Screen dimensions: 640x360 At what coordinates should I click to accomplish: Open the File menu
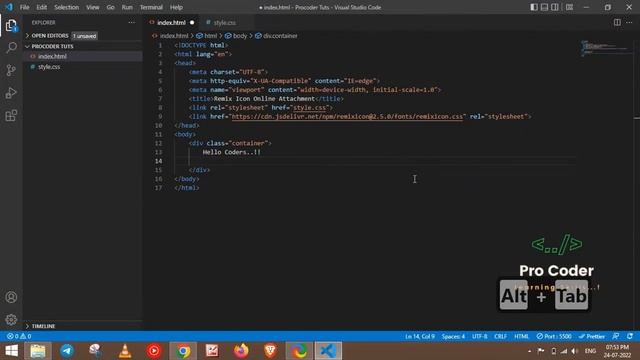point(24,7)
